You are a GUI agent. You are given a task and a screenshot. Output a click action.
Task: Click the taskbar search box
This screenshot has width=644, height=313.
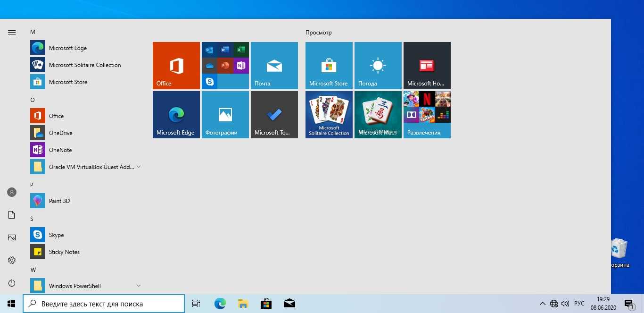click(104, 304)
